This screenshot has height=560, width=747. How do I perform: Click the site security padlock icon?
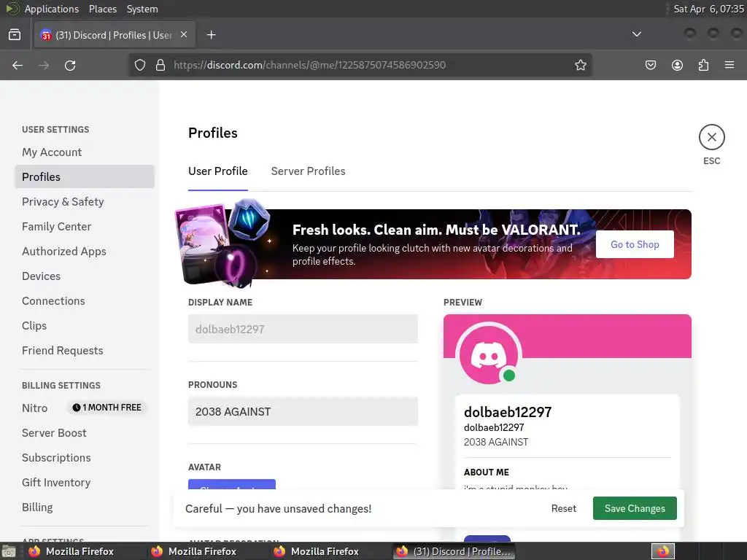pyautogui.click(x=160, y=65)
